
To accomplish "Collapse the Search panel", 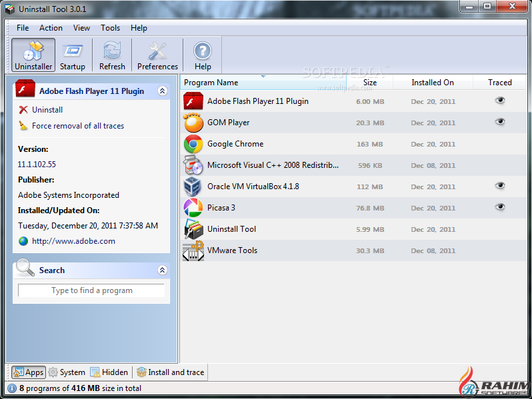I will tap(162, 270).
